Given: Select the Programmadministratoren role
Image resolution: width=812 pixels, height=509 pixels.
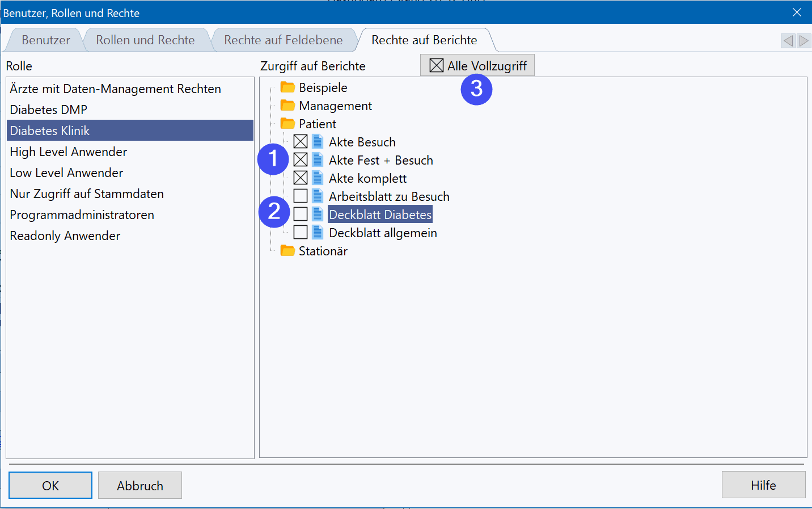Looking at the screenshot, I should [82, 215].
